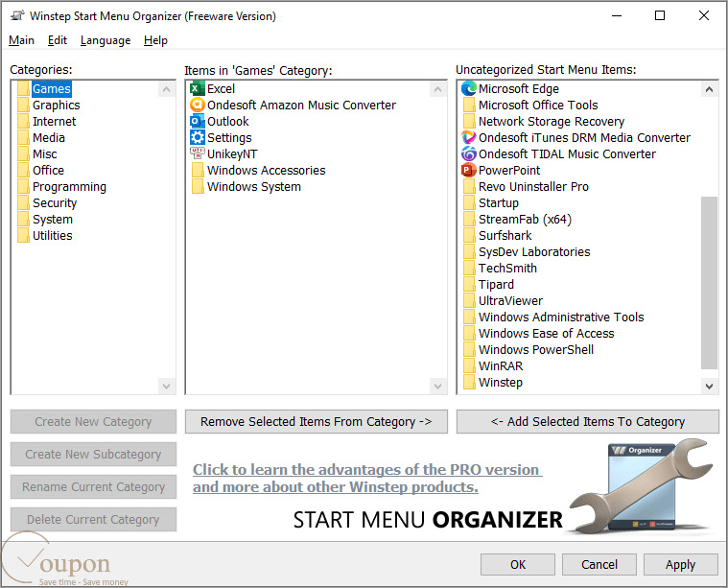The width and height of the screenshot is (728, 588).
Task: Click the PowerPoint icon
Action: point(469,170)
